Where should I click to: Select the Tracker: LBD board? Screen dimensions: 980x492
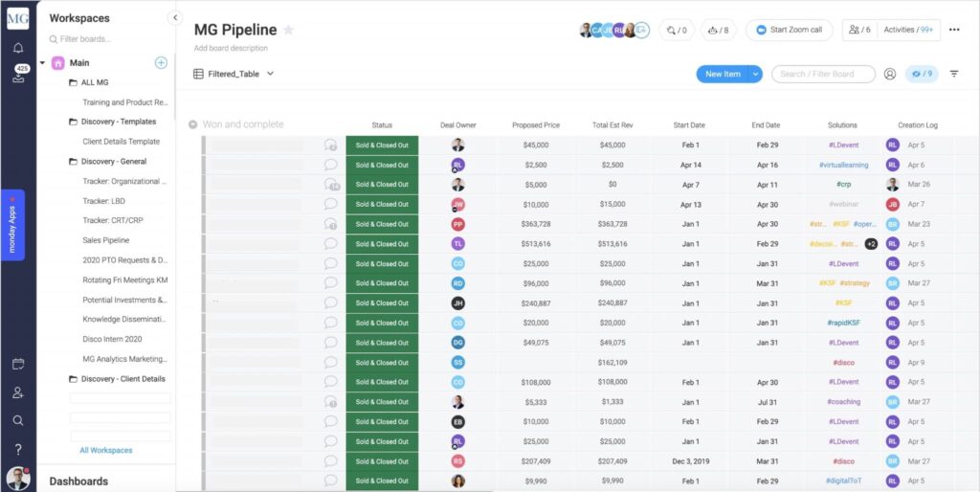coord(103,201)
